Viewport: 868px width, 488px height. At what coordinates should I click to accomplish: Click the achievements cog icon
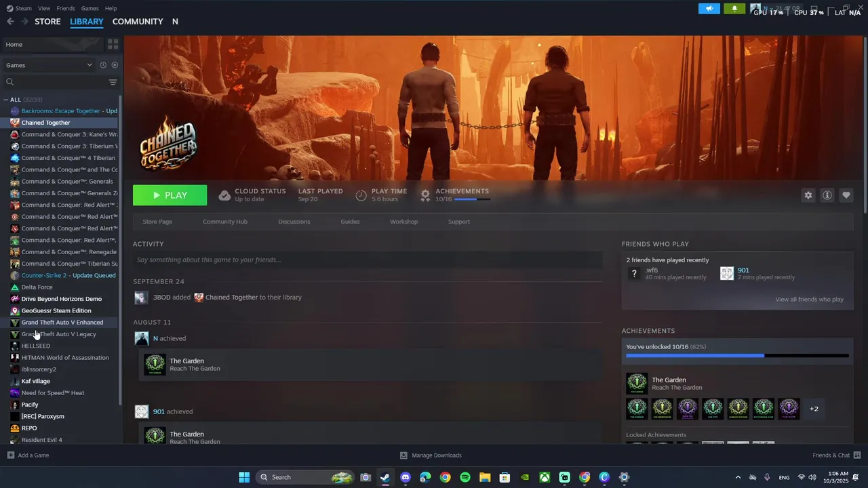pyautogui.click(x=425, y=195)
